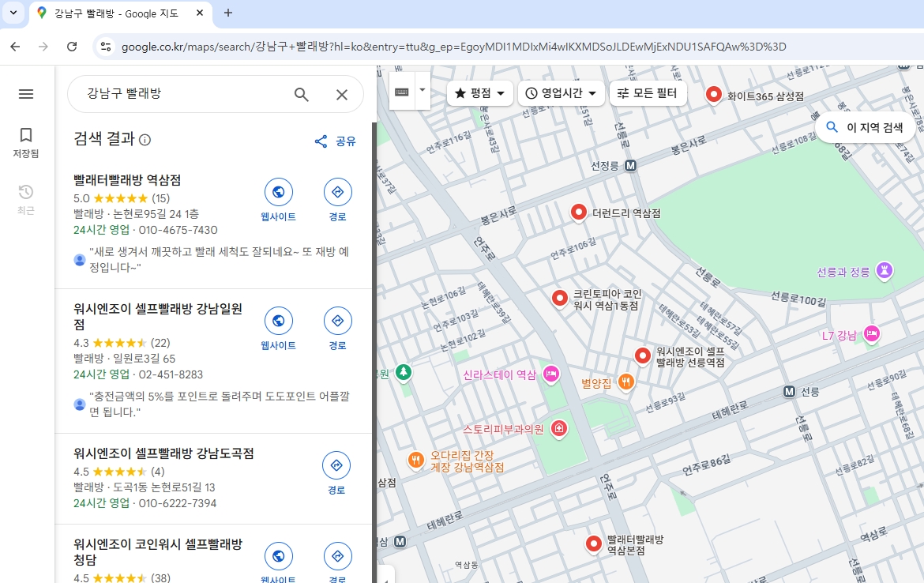Click the results list scrollbar
Image resolution: width=924 pixels, height=583 pixels.
point(374,316)
